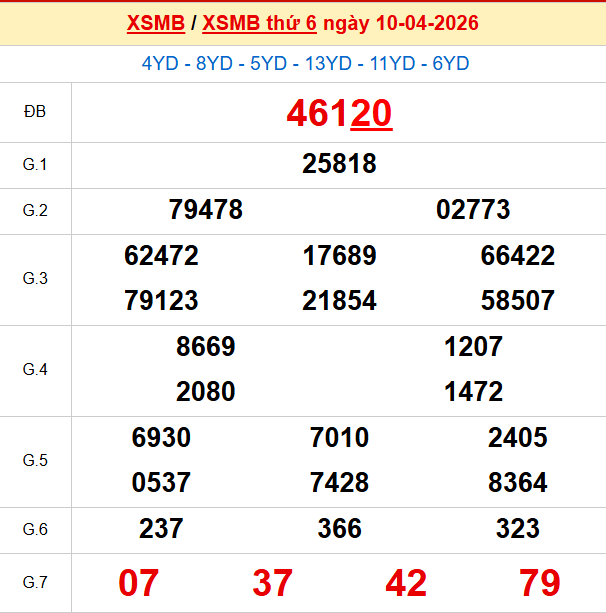Select the code 11YD
The width and height of the screenshot is (606, 613).
[392, 63]
